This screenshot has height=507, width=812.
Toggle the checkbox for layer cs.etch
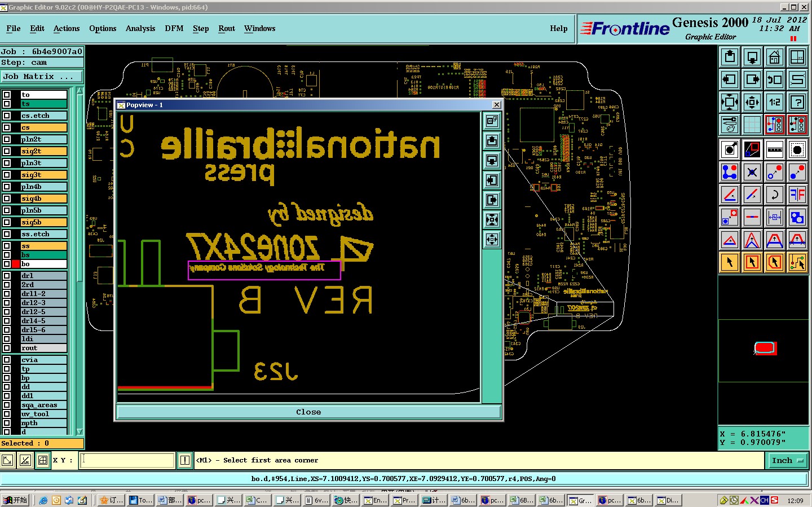pos(7,116)
